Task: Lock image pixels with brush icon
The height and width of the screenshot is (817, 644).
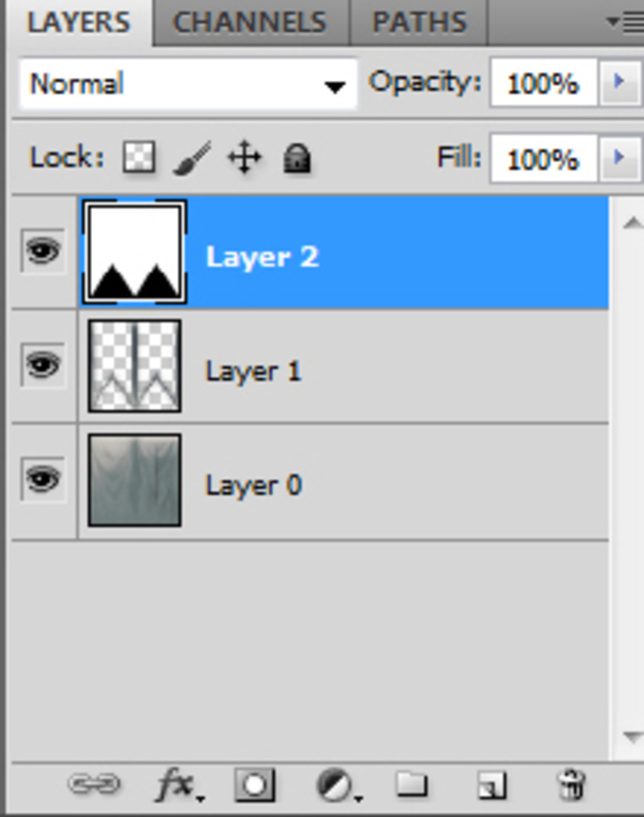Action: click(191, 159)
